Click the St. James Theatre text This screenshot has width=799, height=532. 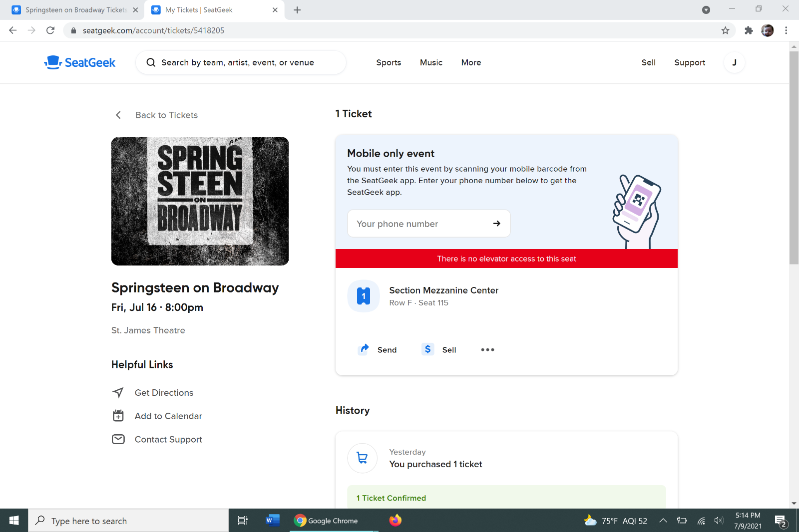tap(148, 330)
